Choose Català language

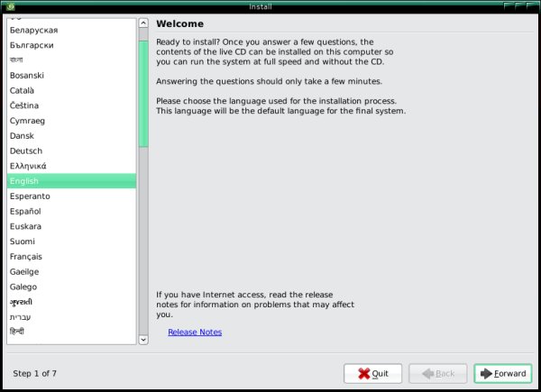pyautogui.click(x=71, y=91)
